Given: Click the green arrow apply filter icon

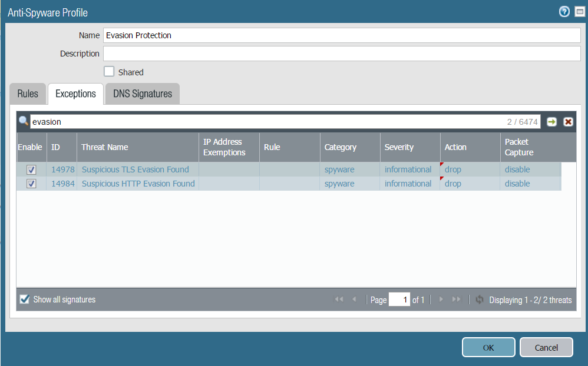Looking at the screenshot, I should point(551,122).
